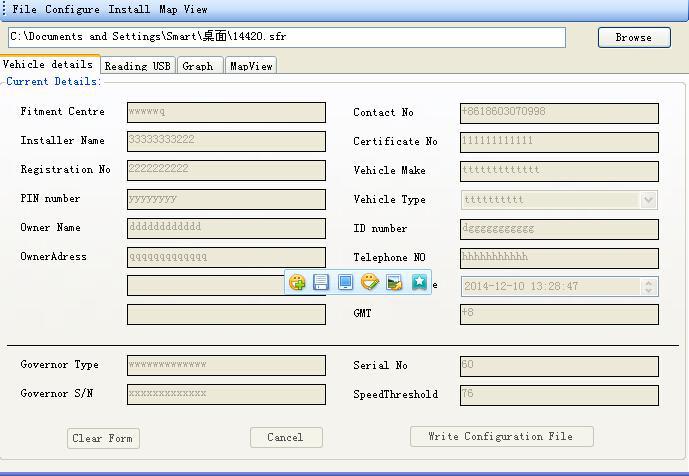
Task: Open the File menu
Action: point(25,9)
